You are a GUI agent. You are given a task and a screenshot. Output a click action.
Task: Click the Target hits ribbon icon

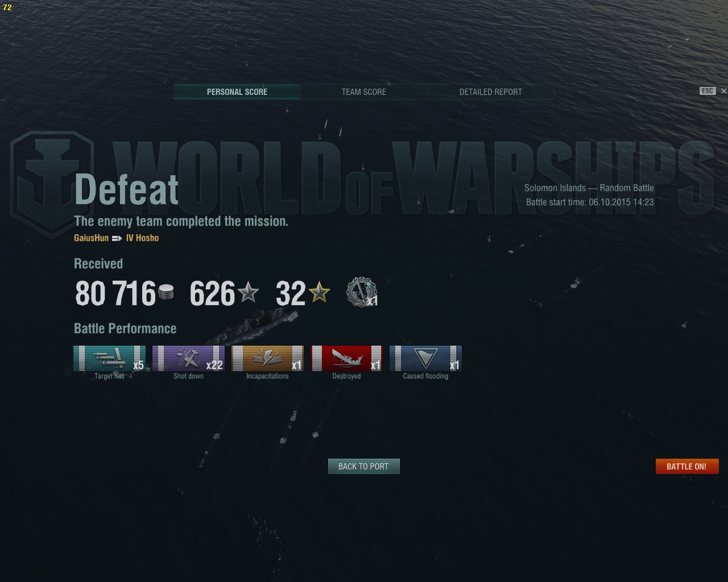(x=109, y=358)
